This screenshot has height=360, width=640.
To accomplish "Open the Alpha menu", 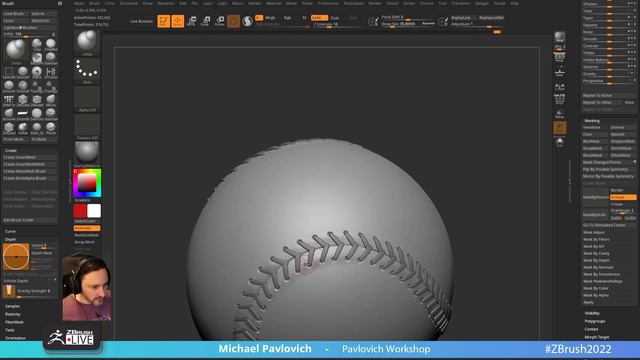I will pos(79,3).
